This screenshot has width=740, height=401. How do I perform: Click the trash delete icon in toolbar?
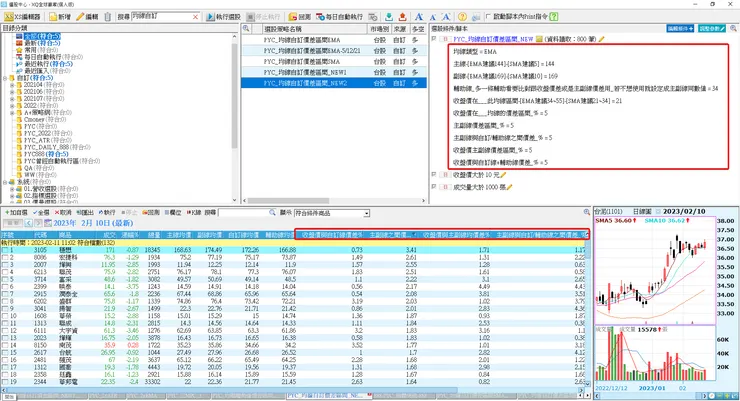click(x=108, y=17)
